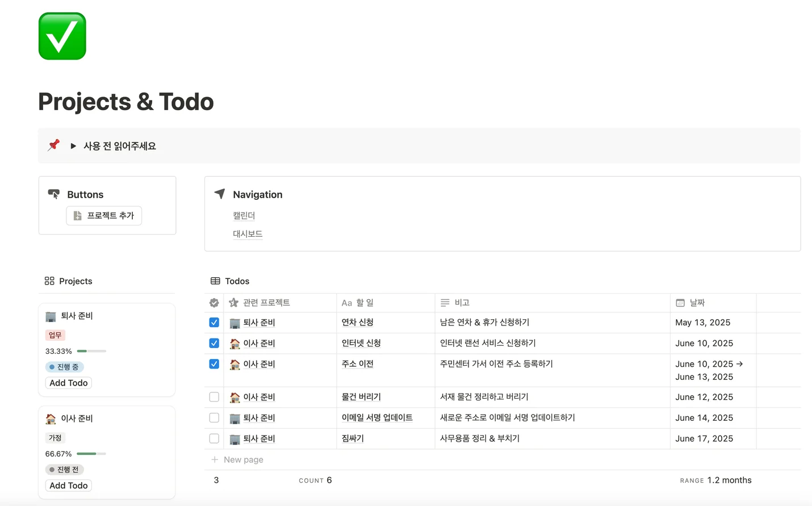Viewport: 812px width, 506px height.
Task: Click the green checkmark page icon
Action: 61,35
